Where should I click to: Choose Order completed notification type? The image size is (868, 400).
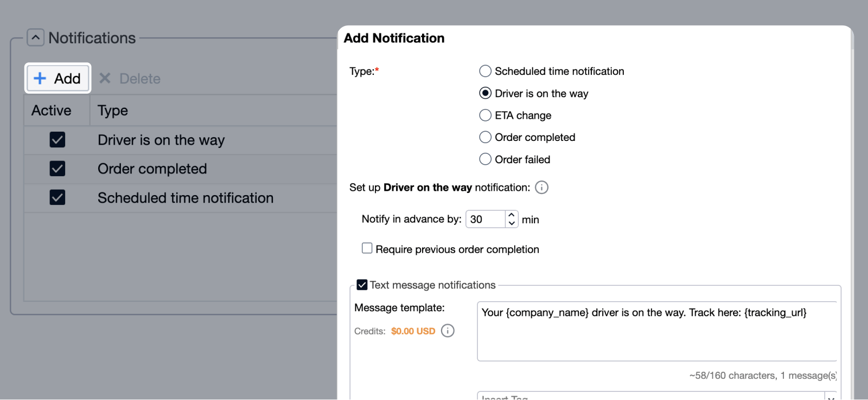[x=485, y=138]
